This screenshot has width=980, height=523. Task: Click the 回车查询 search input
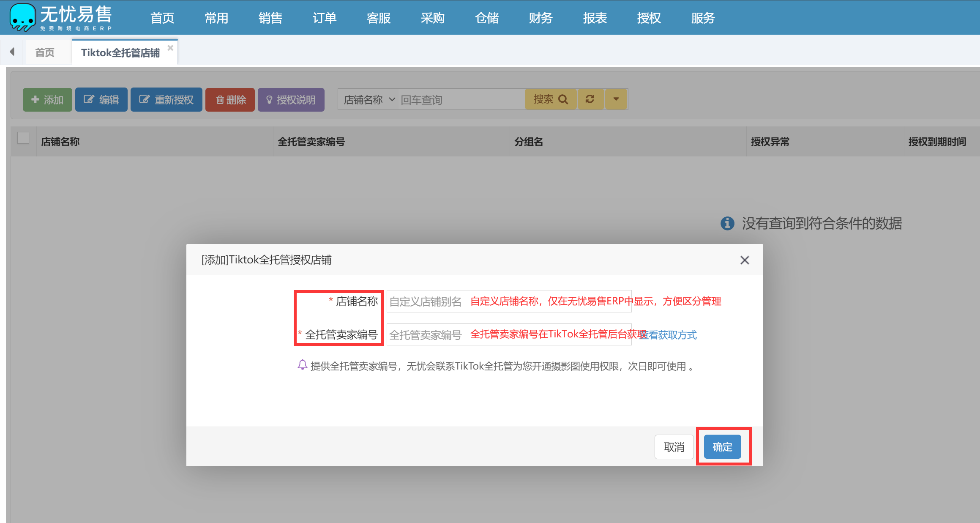[461, 100]
